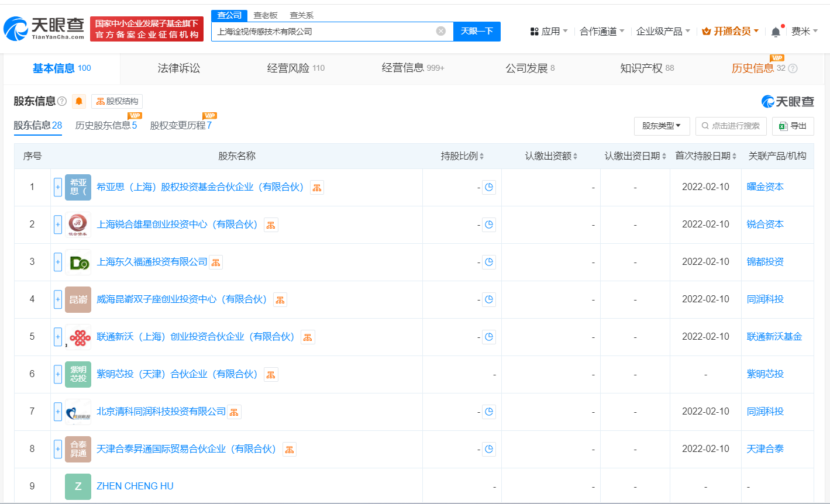Click the 锐合资本 logo thumbnail in row 2

pos(78,225)
